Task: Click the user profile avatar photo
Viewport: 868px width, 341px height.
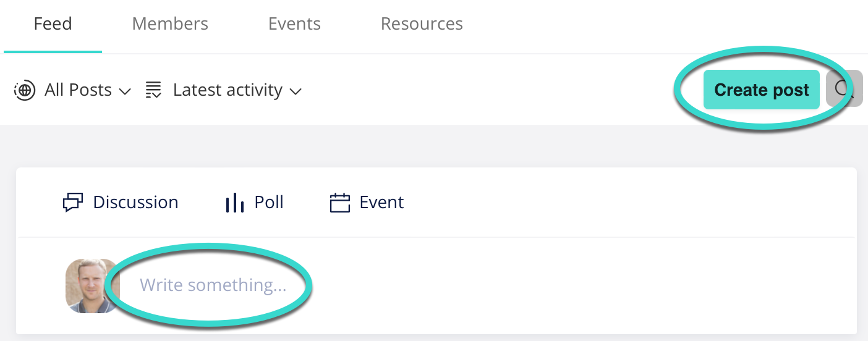Action: click(x=92, y=285)
